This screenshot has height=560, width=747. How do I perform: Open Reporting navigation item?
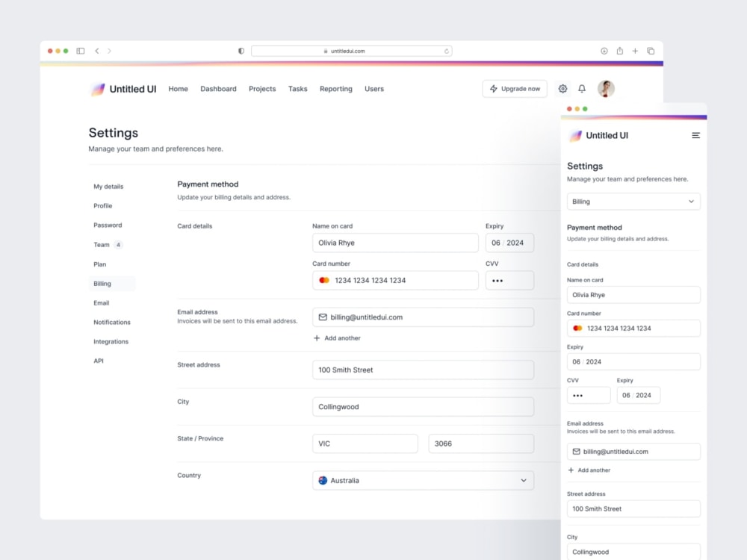(336, 89)
